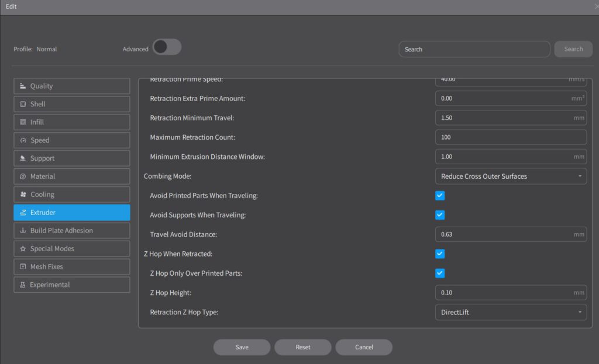Click the Quality category icon
This screenshot has width=599, height=364.
pos(23,86)
